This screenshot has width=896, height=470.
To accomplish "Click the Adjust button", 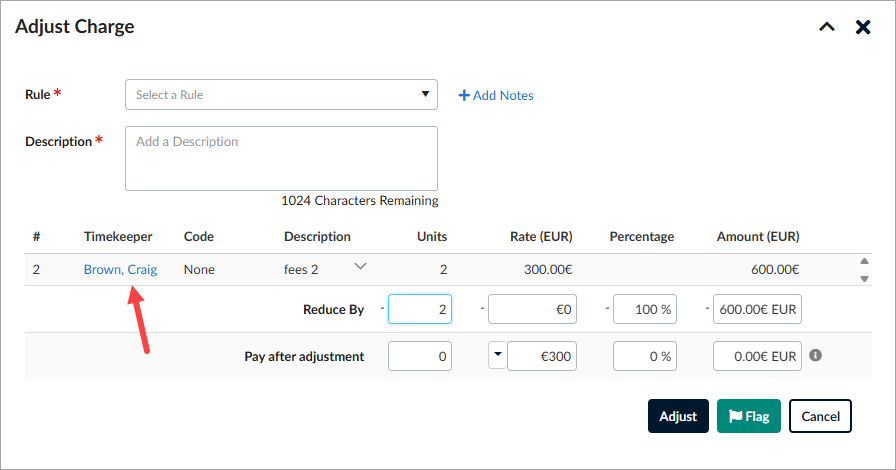I will (678, 416).
